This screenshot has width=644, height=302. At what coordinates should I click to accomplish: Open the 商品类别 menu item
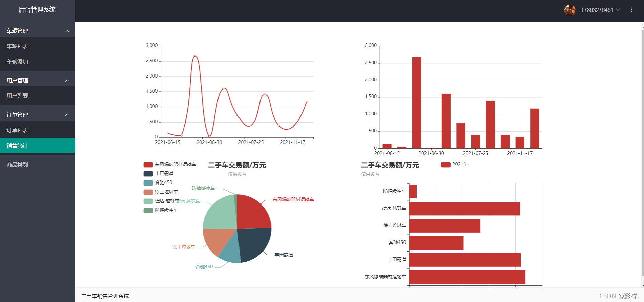click(x=38, y=164)
